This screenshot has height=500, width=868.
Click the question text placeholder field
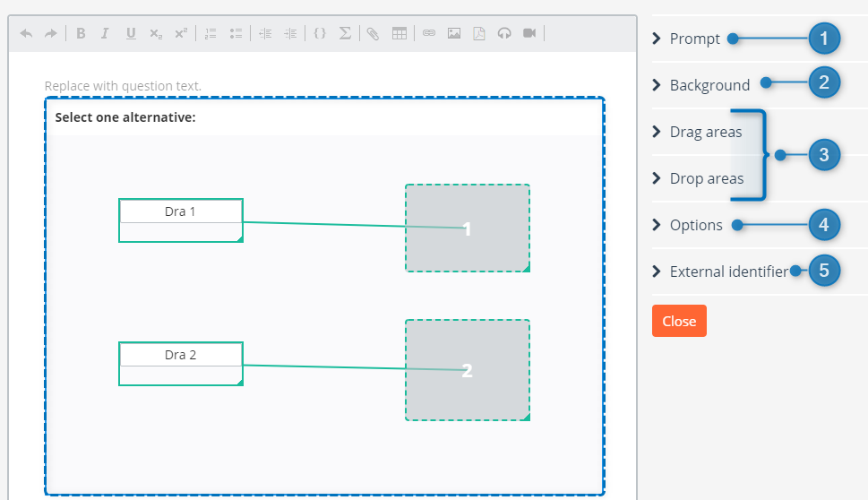pyautogui.click(x=124, y=86)
